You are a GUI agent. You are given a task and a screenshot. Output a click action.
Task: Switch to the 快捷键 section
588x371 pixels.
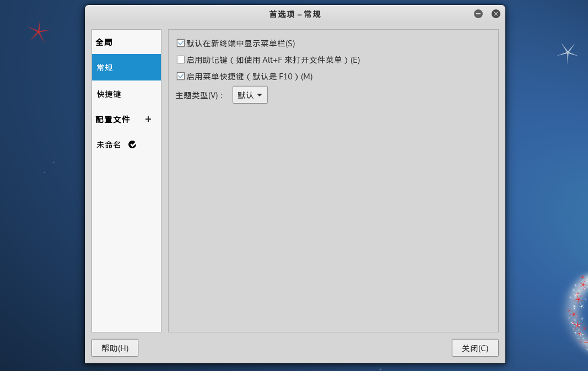(126, 94)
